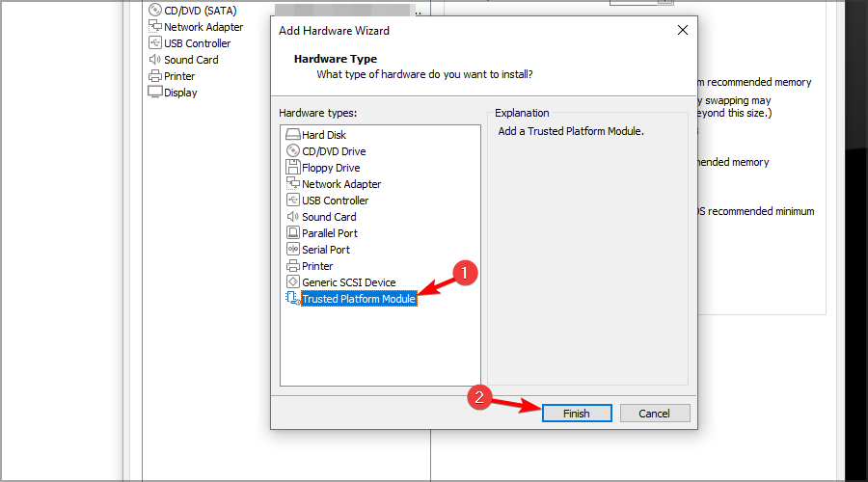Image resolution: width=868 pixels, height=482 pixels.
Task: Click the Hard Disk icon
Action: click(x=294, y=135)
